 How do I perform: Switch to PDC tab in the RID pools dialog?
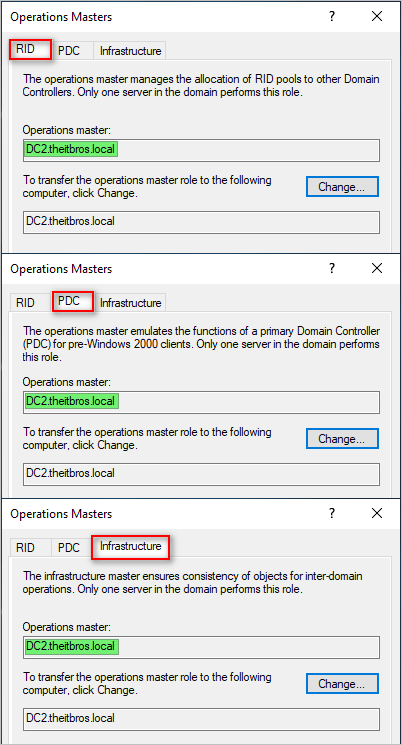(69, 51)
